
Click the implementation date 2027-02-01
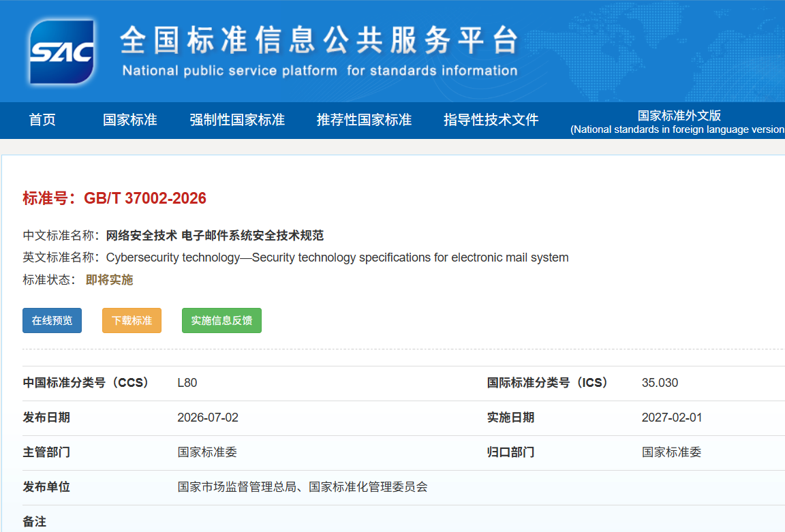point(672,418)
